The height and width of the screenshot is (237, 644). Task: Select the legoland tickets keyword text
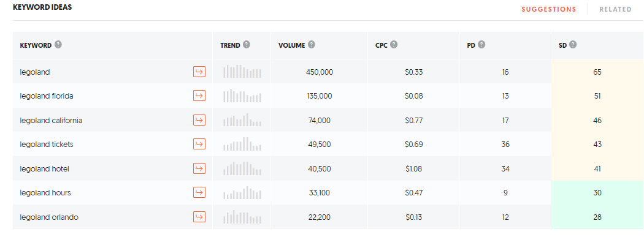coord(47,145)
